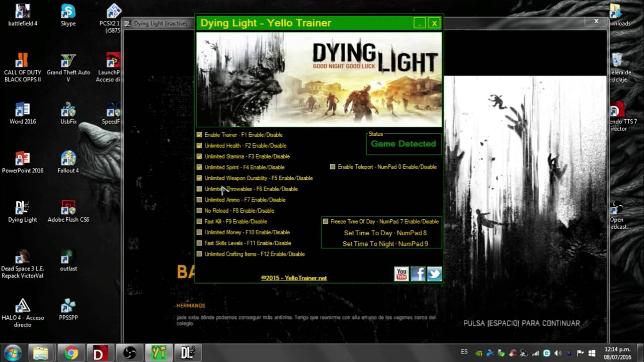Screen dimensions: 644x362
Task: Click the network signal tray icon
Action: [x=535, y=353]
